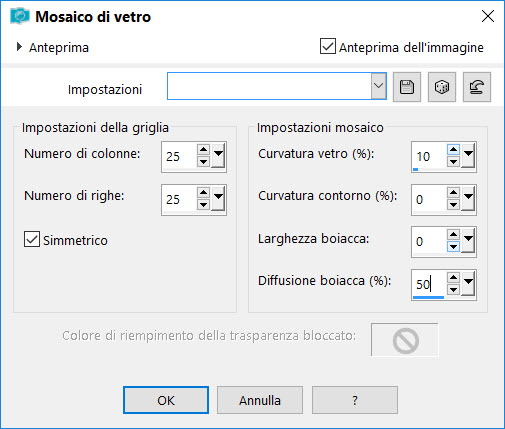Open help with the ? button

[x=355, y=400]
